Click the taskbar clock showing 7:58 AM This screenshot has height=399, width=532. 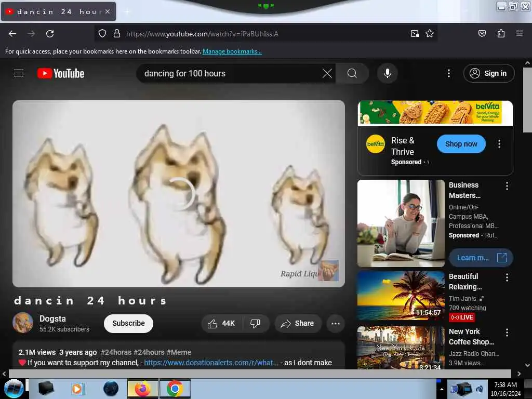tap(506, 389)
